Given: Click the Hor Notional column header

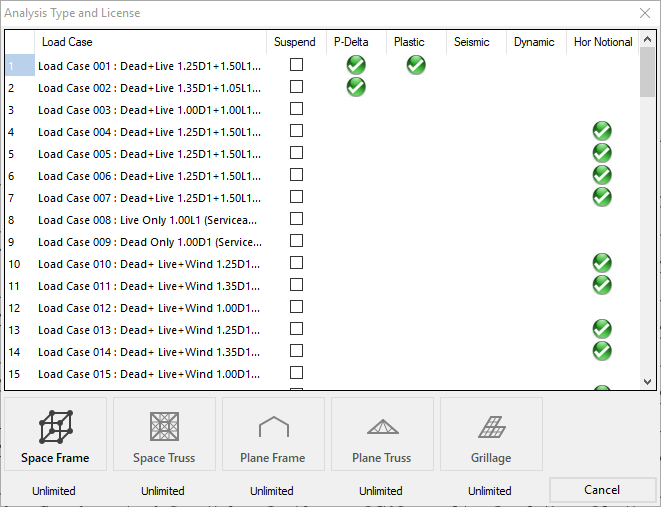Looking at the screenshot, I should [603, 42].
